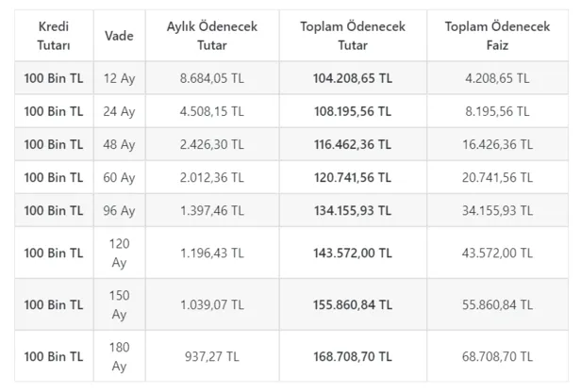Click the Kredi Tutarı column header
The width and height of the screenshot is (581, 392).
pos(54,35)
